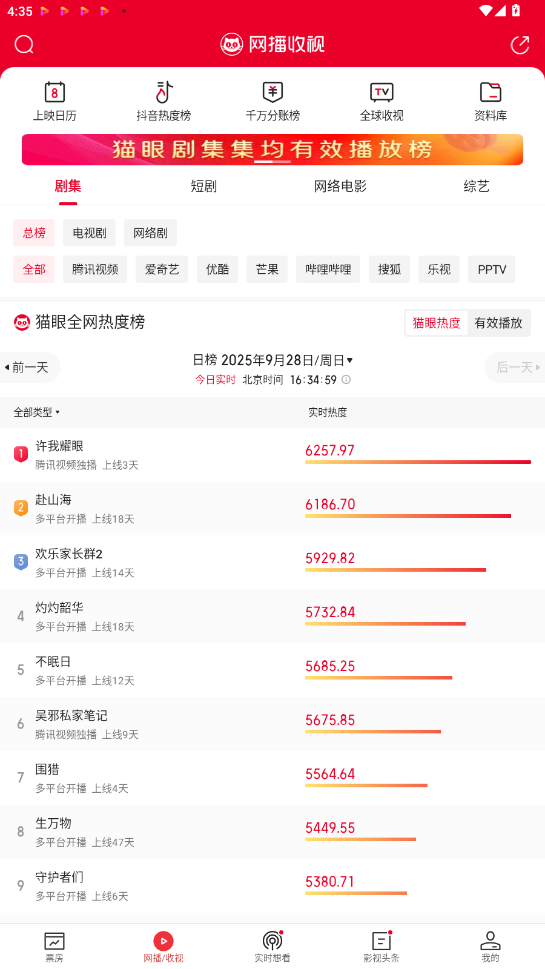Switch to the 综艺 tab
545x969 pixels.
[x=476, y=186]
